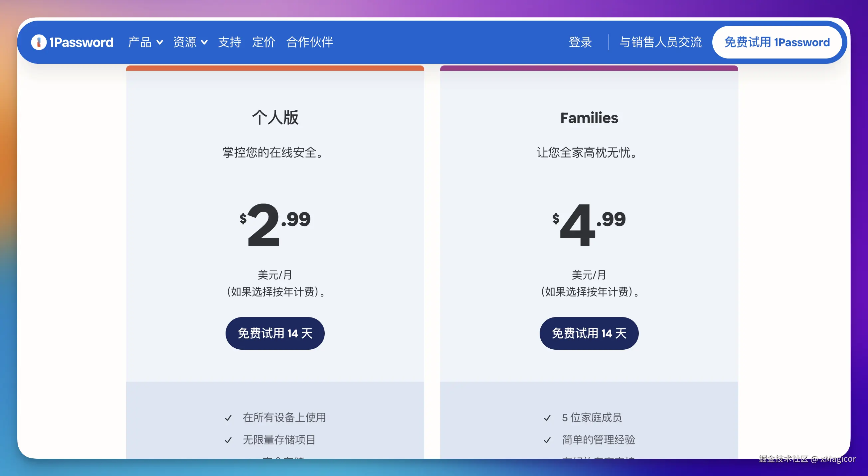Open the 产品 dropdown menu

(139, 42)
